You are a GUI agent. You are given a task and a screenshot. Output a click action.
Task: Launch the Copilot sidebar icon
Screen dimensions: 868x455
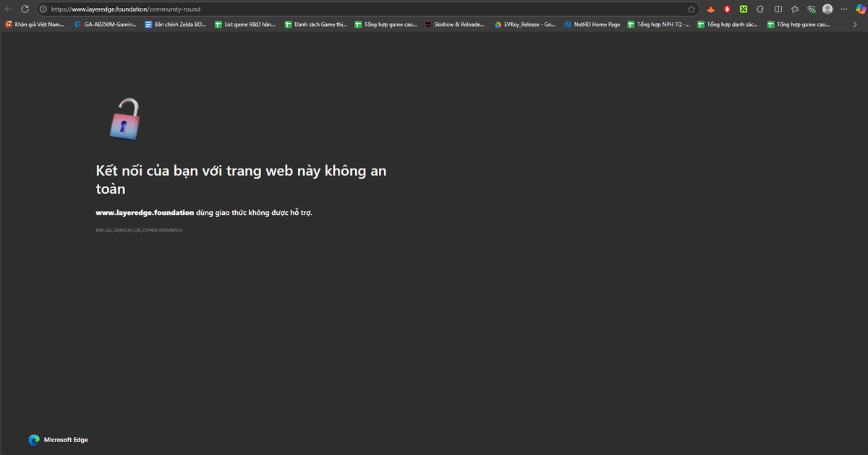click(x=861, y=9)
